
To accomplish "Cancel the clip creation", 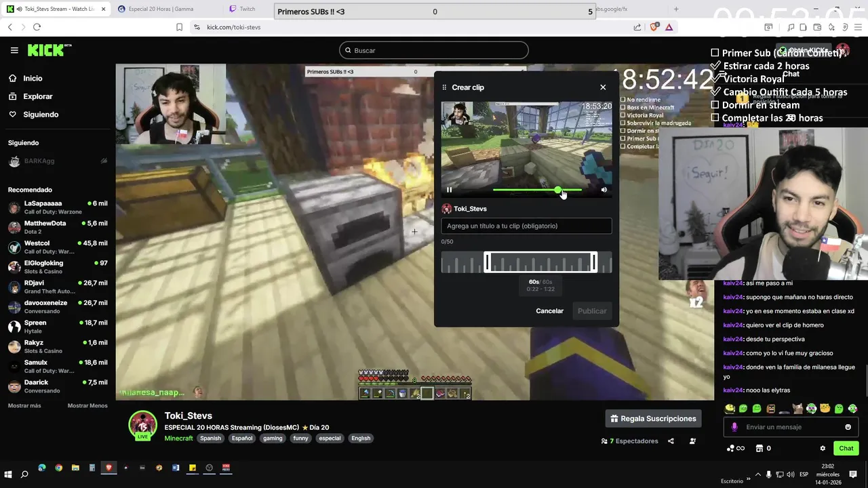I will click(549, 310).
